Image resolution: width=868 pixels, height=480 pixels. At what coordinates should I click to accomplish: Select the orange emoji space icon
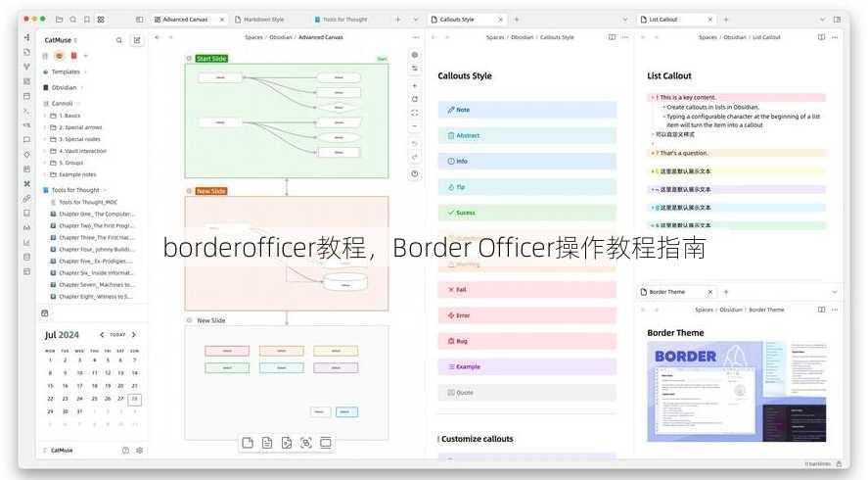60,56
